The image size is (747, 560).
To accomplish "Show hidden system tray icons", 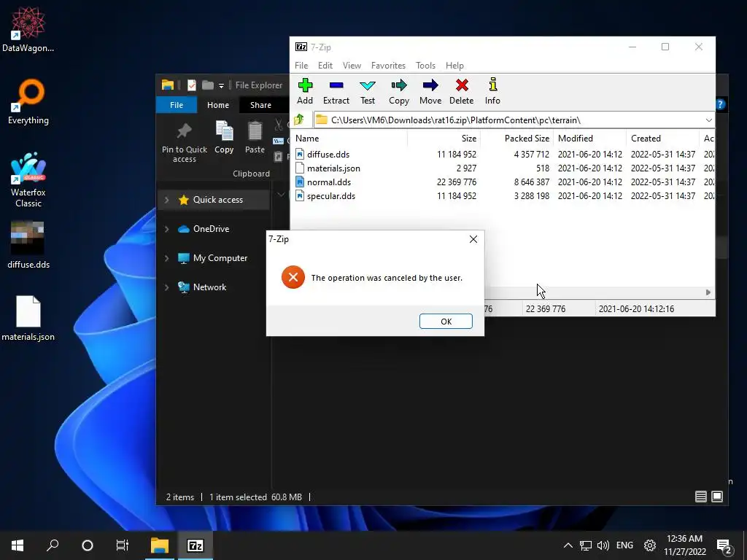I will coord(568,545).
